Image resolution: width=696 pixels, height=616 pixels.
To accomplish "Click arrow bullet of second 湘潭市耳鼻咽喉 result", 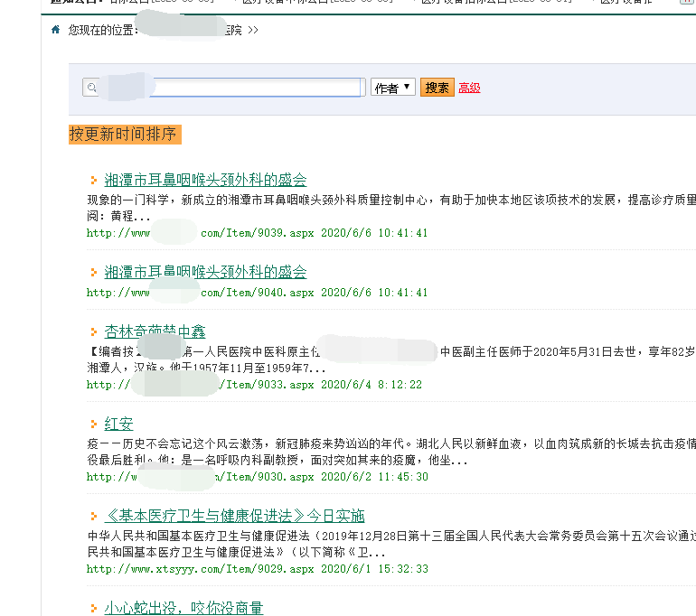I will pos(93,273).
